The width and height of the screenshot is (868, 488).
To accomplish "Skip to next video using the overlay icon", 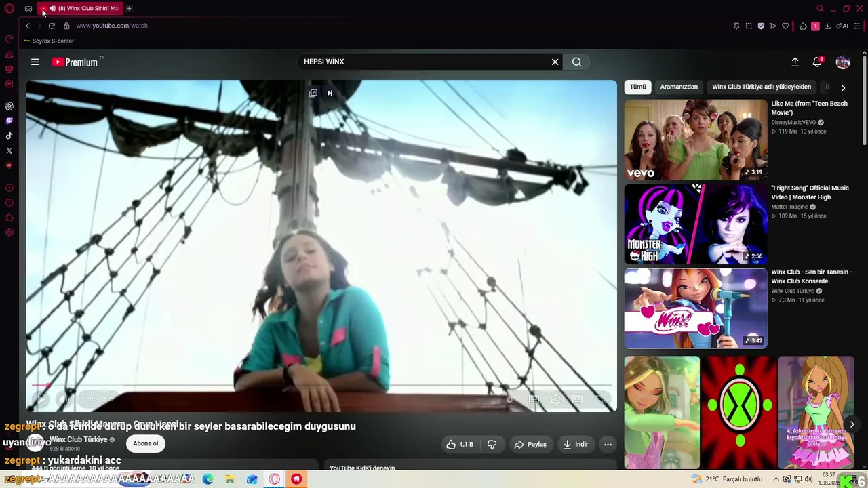I will click(330, 93).
